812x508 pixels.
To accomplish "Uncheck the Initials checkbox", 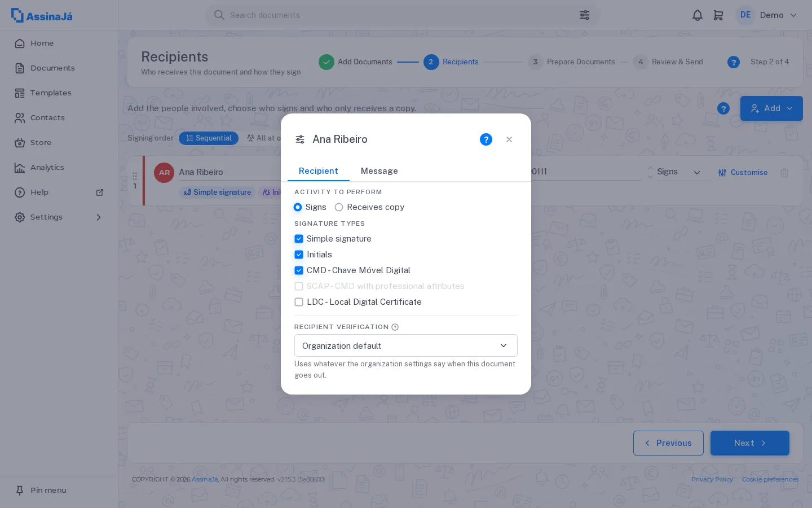I will 299,255.
